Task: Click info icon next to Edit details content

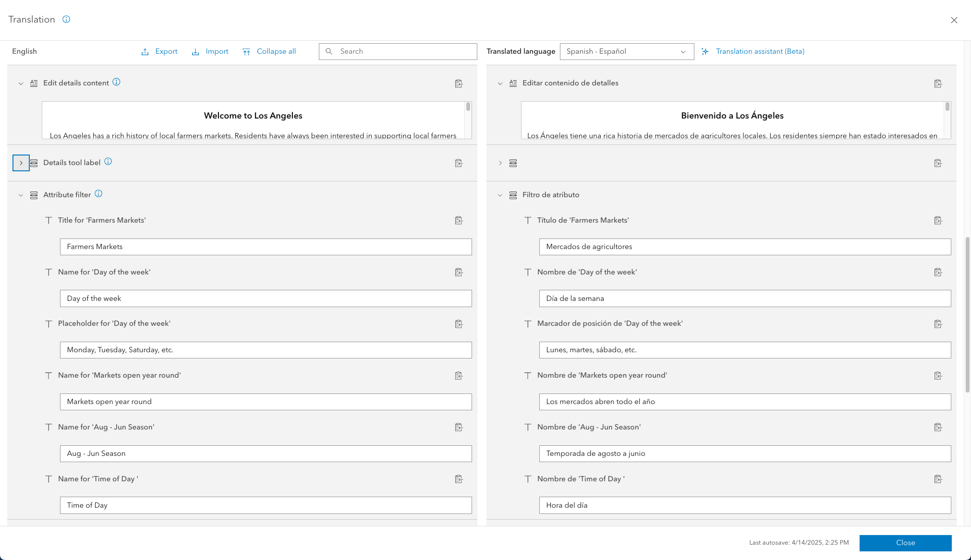Action: coord(116,82)
